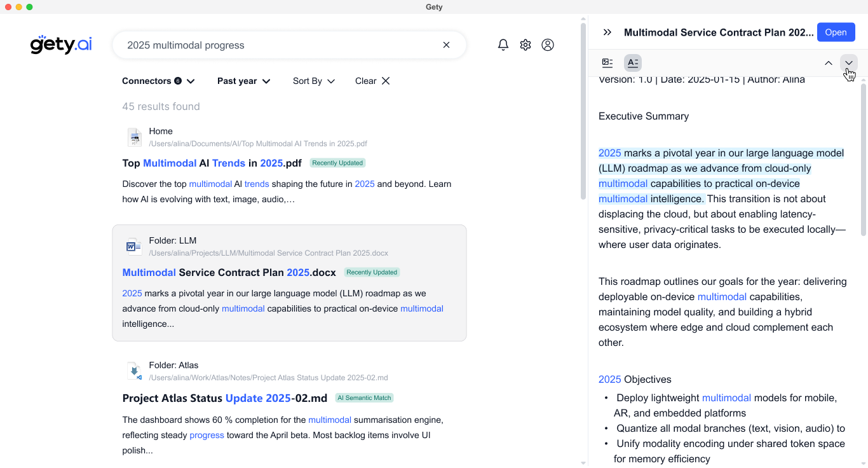Open the settings gear
Image resolution: width=868 pixels, height=468 pixels.
525,45
